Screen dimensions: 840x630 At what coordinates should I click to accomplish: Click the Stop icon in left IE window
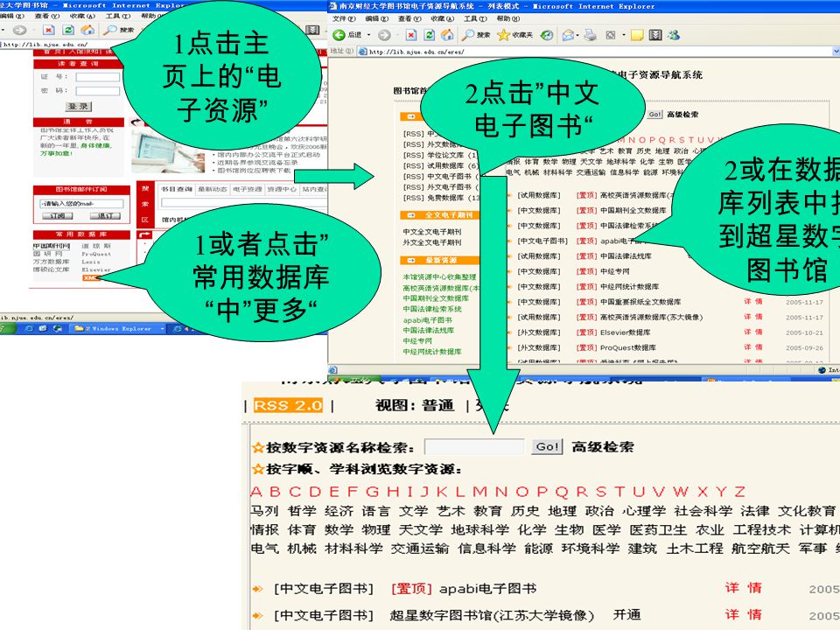(49, 30)
